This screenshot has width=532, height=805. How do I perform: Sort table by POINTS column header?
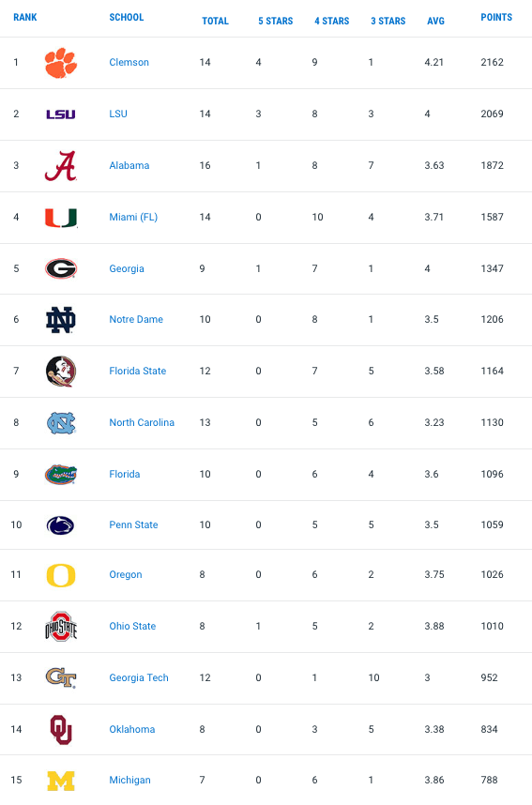pyautogui.click(x=496, y=18)
